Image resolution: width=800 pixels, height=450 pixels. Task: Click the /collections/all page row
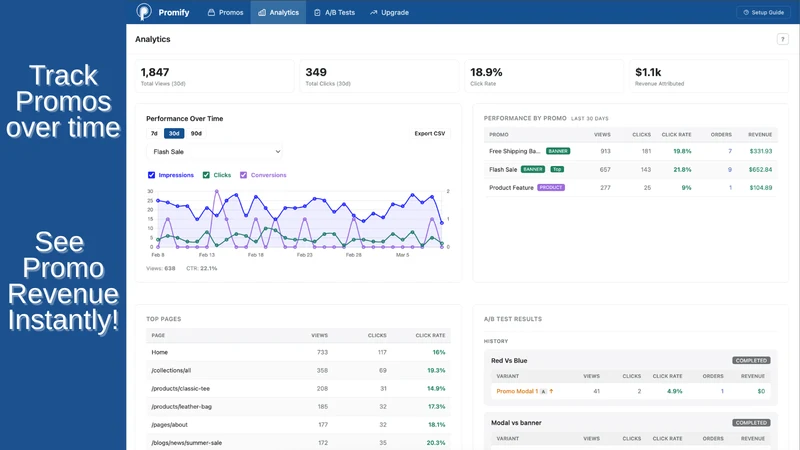(298, 370)
